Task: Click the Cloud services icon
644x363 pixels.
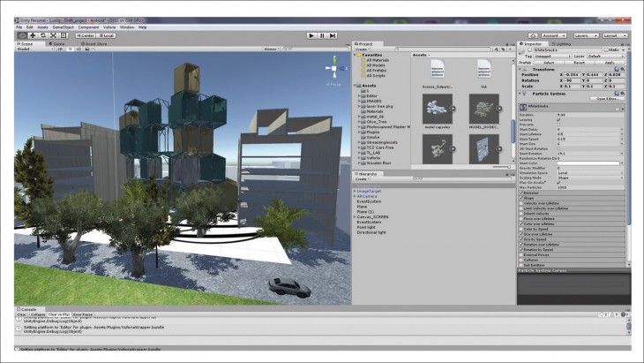Action: pyautogui.click(x=535, y=35)
